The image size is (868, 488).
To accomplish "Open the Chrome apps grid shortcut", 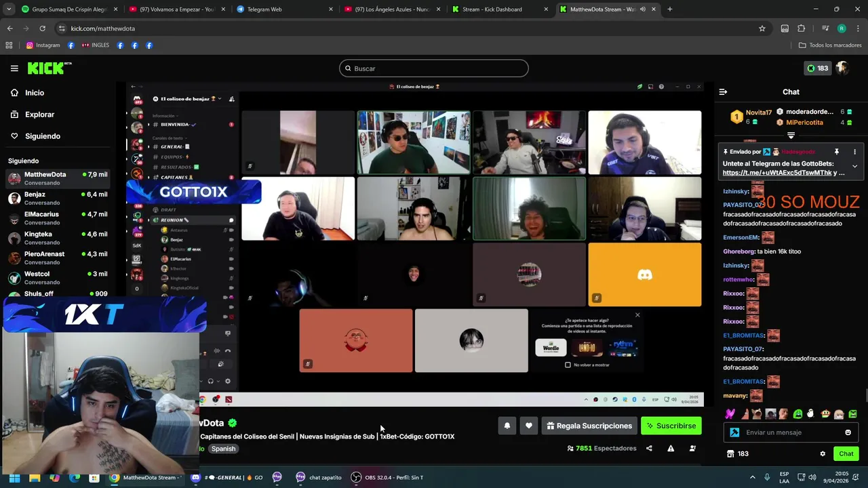I will pyautogui.click(x=9, y=45).
